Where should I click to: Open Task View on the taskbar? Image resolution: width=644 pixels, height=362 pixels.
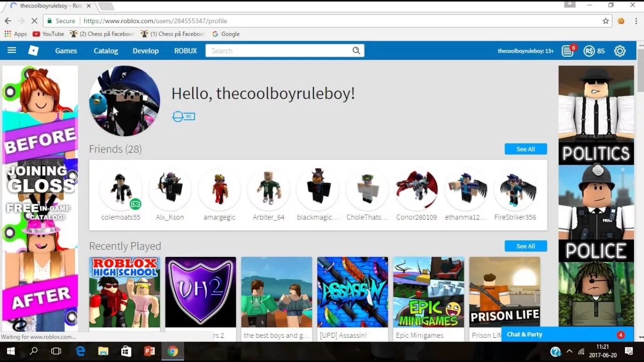point(56,351)
